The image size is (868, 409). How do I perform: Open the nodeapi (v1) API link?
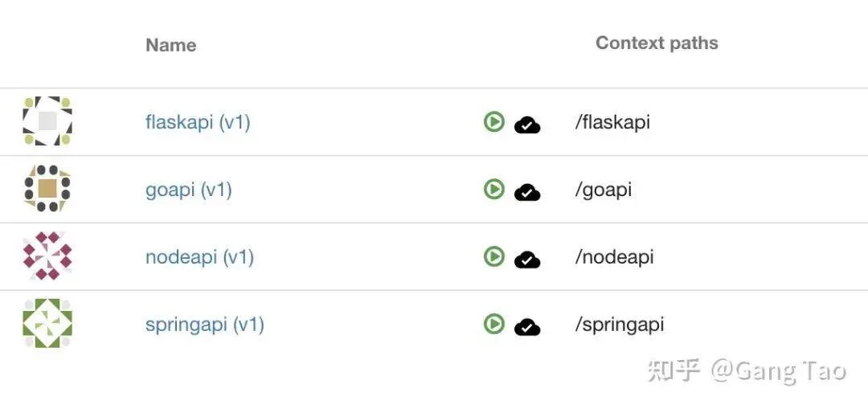[x=199, y=257]
